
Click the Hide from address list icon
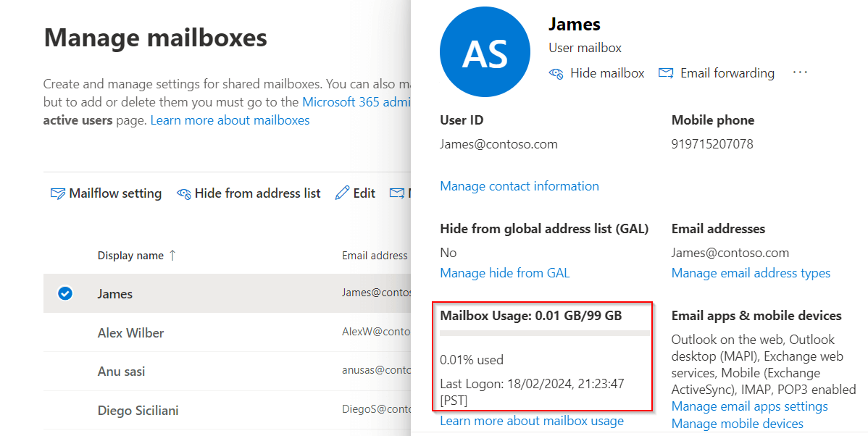coord(184,193)
